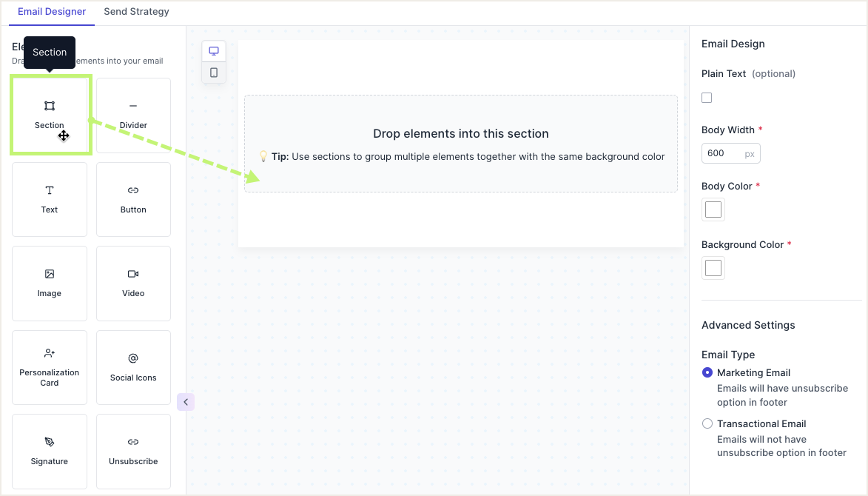Switch to desktop preview mode

pyautogui.click(x=214, y=51)
